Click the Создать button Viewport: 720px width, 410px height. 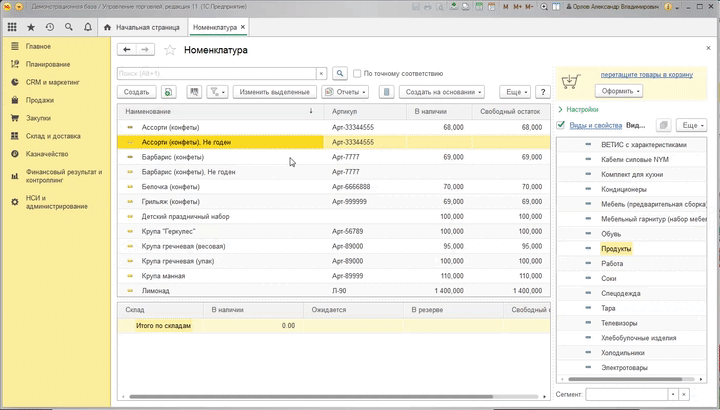point(136,91)
